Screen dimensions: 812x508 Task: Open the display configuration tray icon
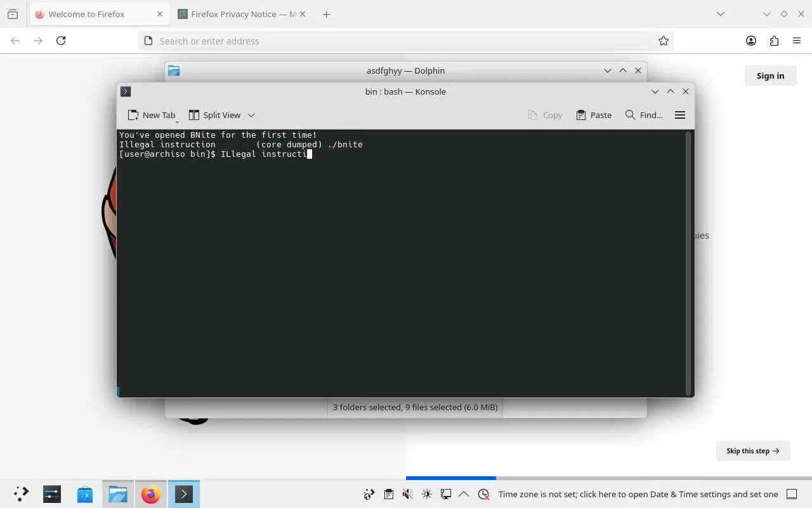click(446, 494)
